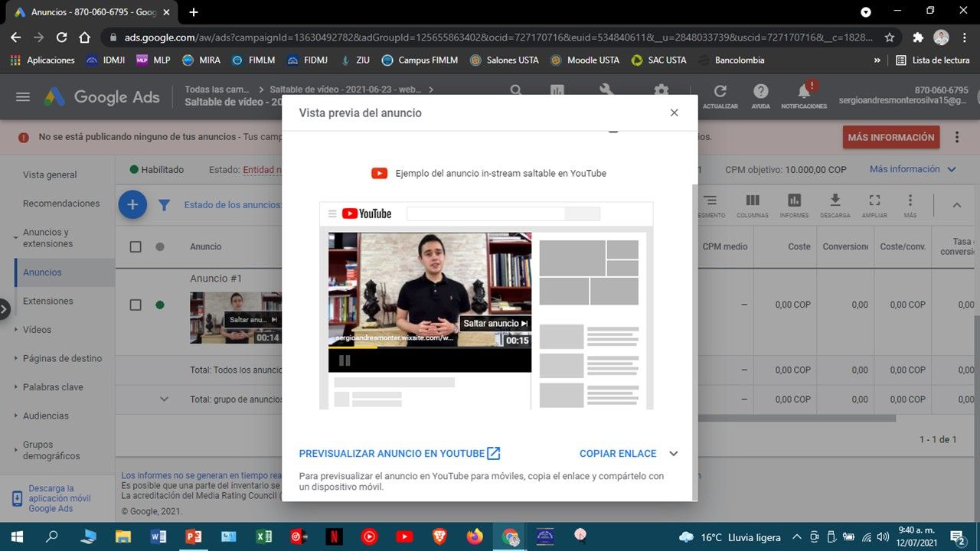Image resolution: width=980 pixels, height=551 pixels.
Task: Click PREVISUALIZAR ANUNCIO EN YOUTUBE link
Action: (400, 454)
